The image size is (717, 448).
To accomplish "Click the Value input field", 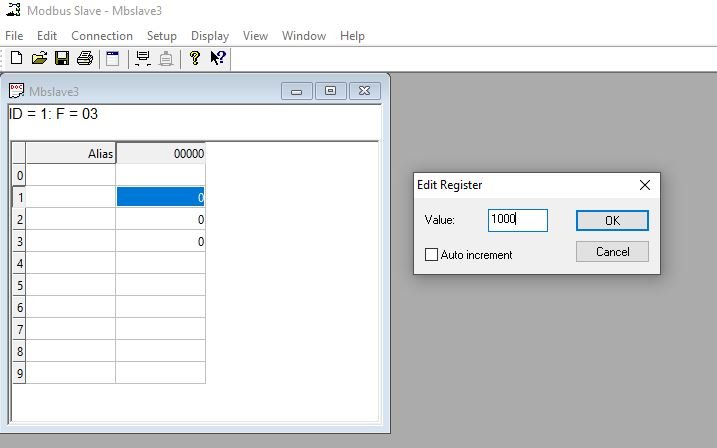I will tap(517, 220).
